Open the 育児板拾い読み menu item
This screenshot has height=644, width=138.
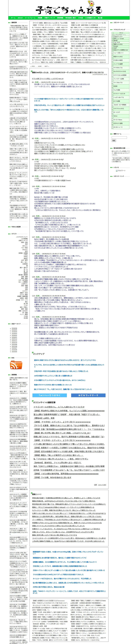tap(71, 18)
